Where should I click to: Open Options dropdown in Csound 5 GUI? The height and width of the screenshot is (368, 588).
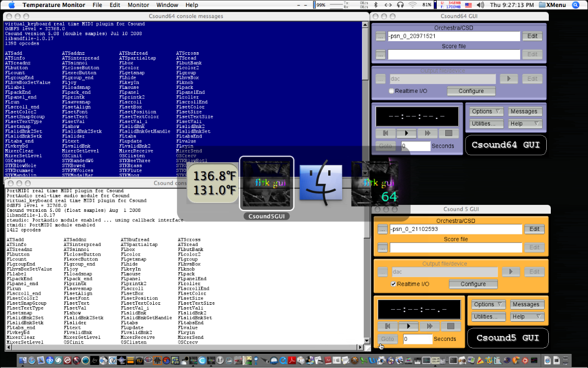(488, 305)
